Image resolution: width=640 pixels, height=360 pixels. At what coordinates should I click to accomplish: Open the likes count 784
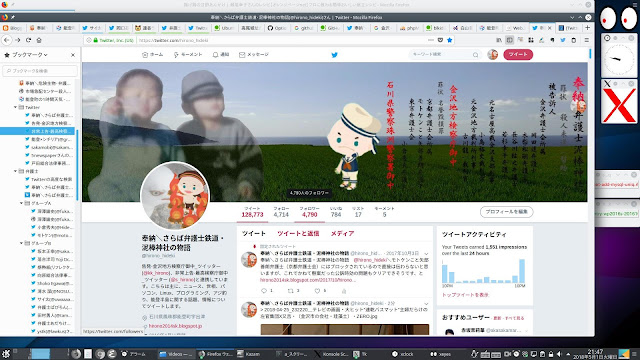point(336,212)
